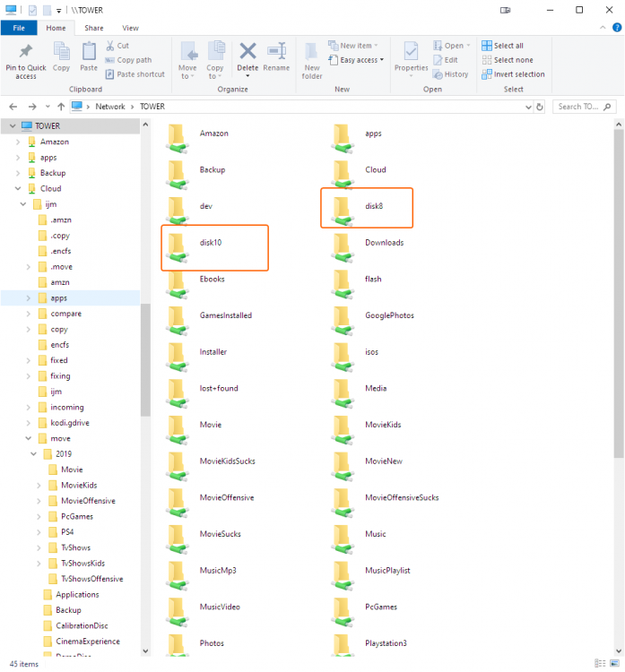Click the Rename icon
This screenshot has width=625, height=672.
[x=277, y=51]
